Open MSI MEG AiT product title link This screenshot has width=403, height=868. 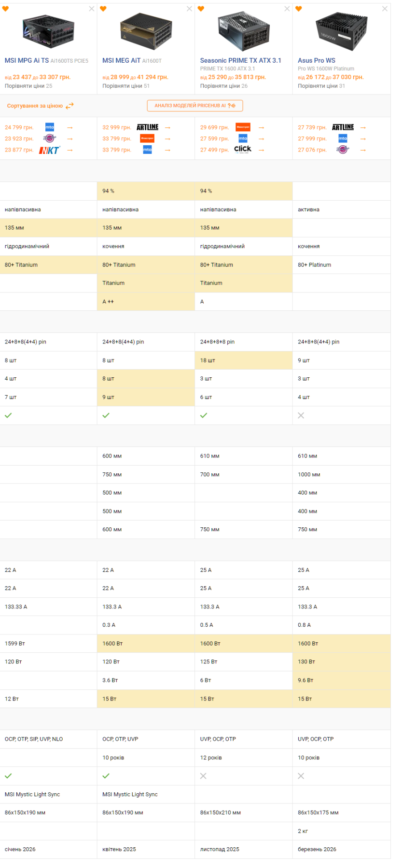(132, 60)
